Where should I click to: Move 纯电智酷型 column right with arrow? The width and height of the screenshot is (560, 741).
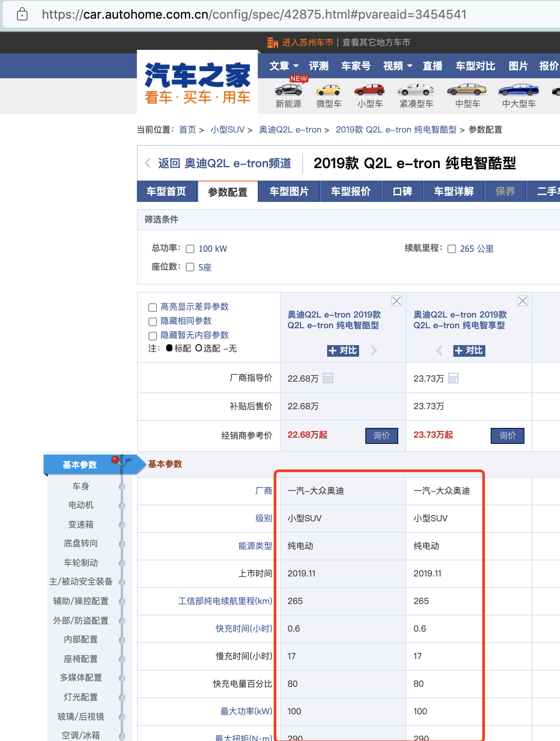tap(374, 350)
